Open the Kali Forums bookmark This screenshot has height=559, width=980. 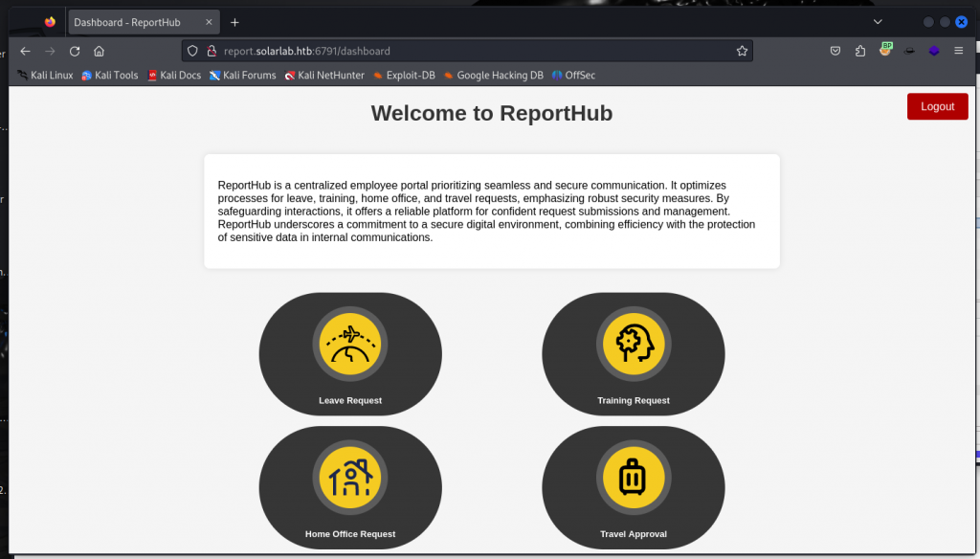point(243,75)
